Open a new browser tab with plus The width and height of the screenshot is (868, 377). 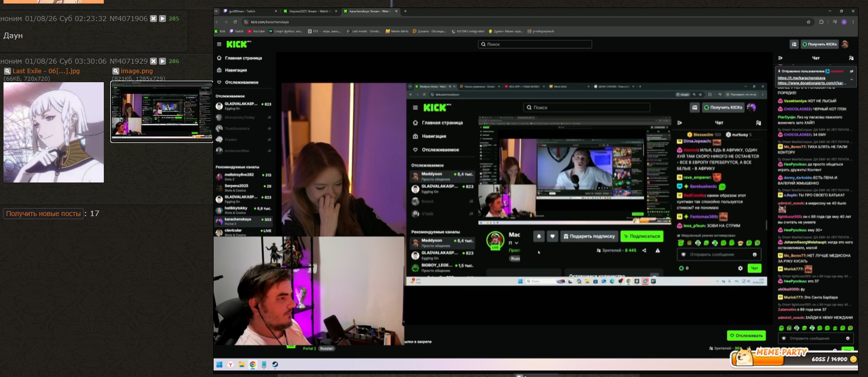click(x=405, y=11)
